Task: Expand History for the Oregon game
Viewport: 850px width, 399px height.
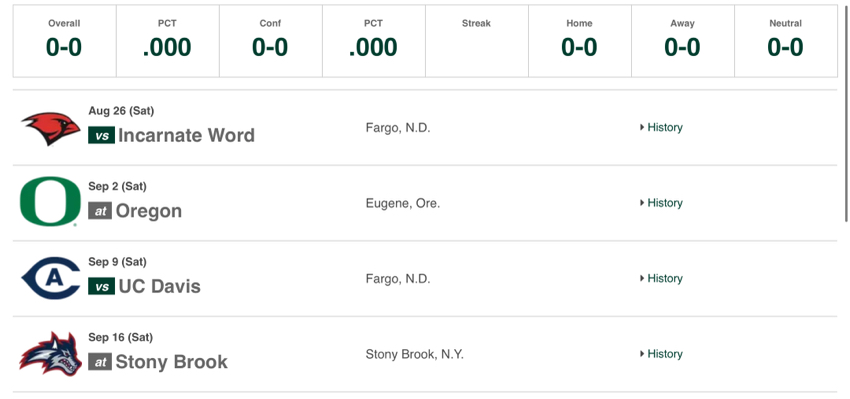Action: click(661, 203)
